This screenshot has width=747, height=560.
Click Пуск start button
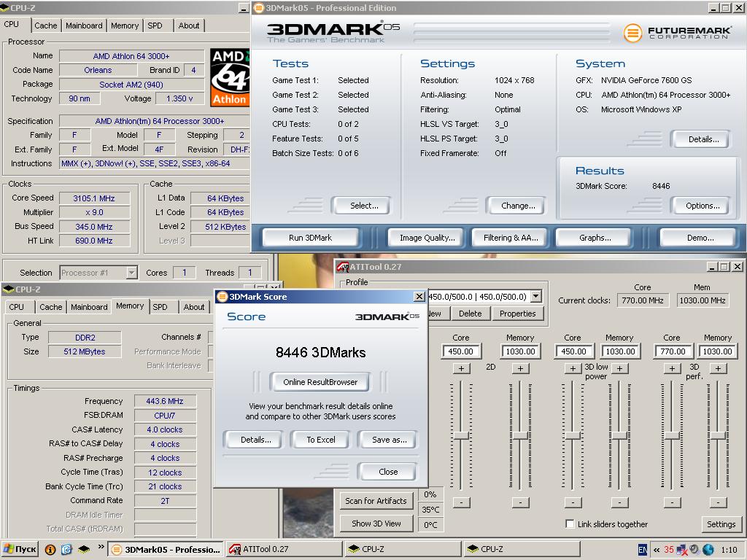(x=20, y=549)
